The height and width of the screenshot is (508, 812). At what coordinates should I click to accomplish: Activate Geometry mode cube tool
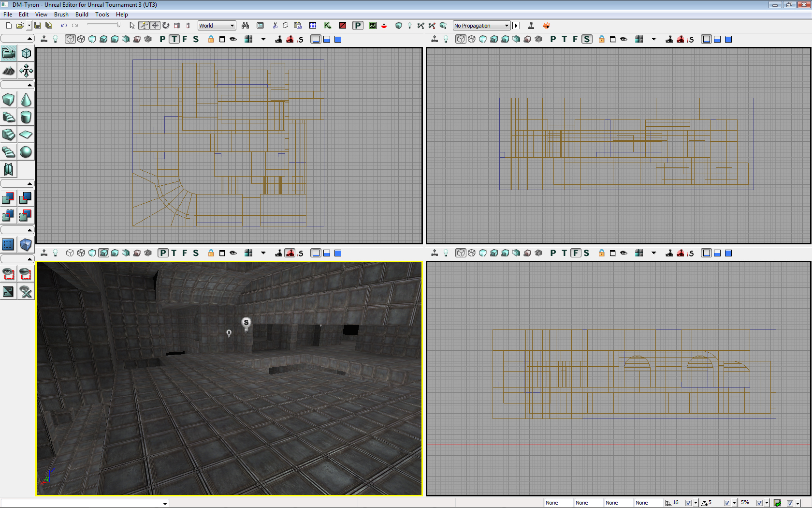26,53
